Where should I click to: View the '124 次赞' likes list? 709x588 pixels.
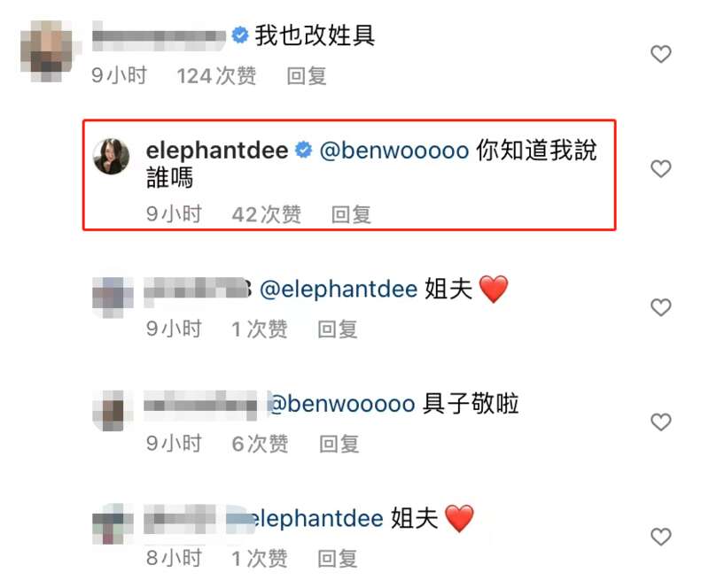[x=216, y=76]
